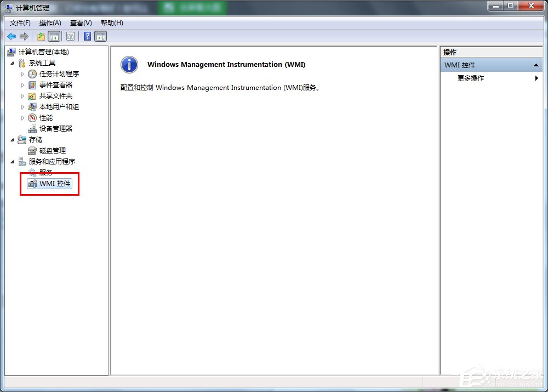548x392 pixels.
Task: Collapse the 存储 tree branch
Action: coord(13,139)
